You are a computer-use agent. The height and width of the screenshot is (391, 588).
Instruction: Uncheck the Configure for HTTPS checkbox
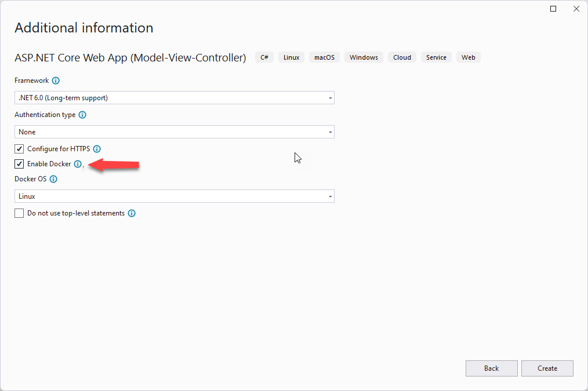tap(19, 149)
